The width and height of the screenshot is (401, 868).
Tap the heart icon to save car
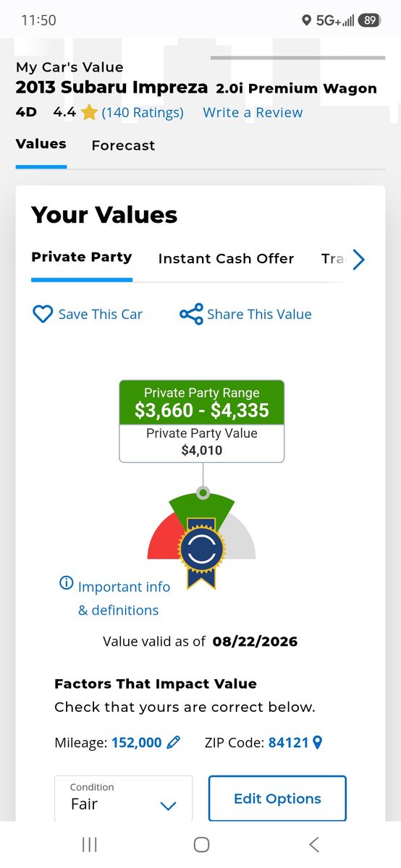tap(43, 314)
